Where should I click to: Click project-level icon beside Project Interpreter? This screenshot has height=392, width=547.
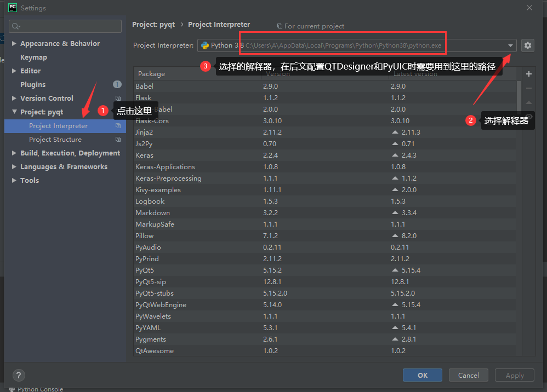[x=118, y=126]
